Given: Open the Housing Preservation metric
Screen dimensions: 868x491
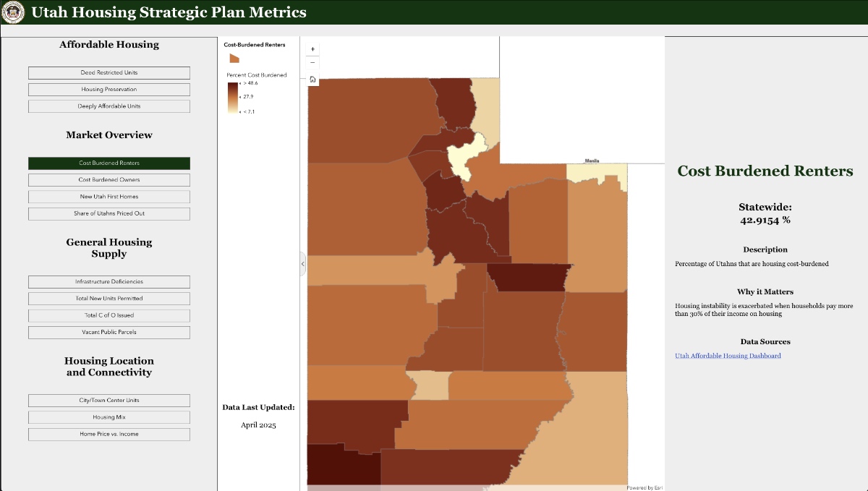Looking at the screenshot, I should pos(109,89).
